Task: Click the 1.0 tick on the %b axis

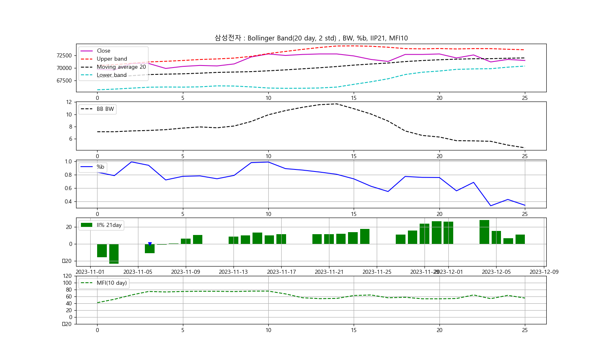Action: pos(68,162)
